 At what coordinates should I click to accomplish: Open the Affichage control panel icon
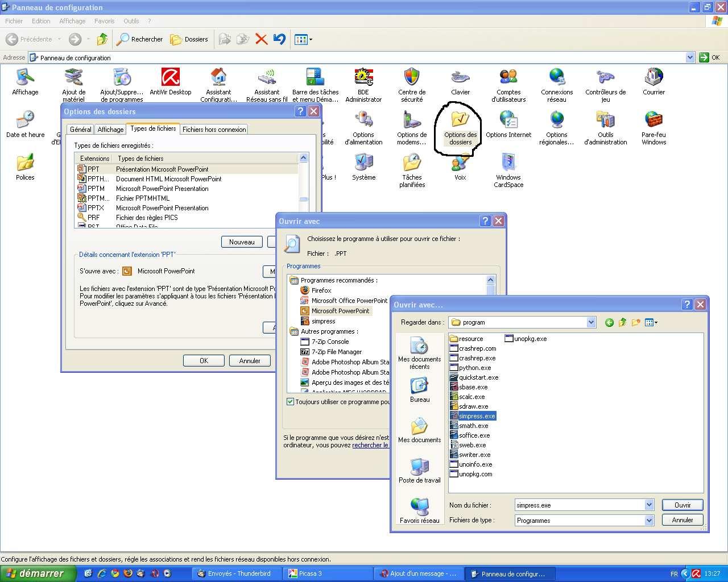click(25, 82)
